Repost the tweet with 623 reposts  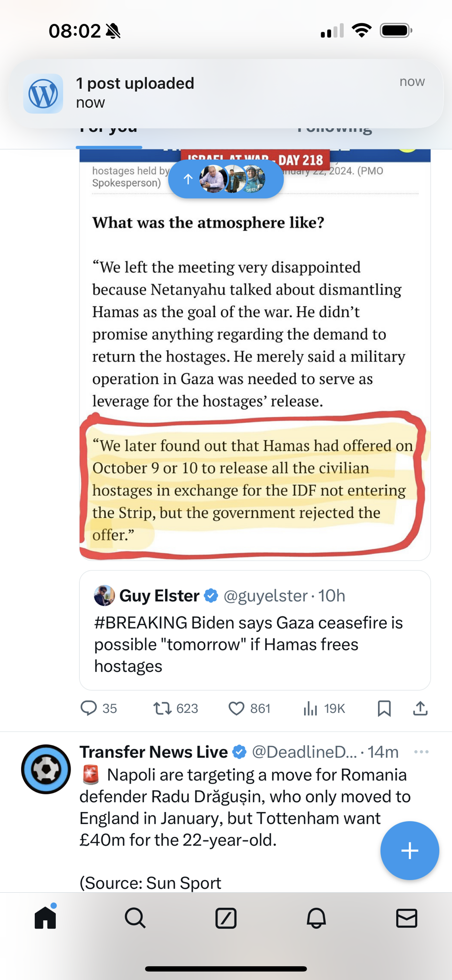[x=162, y=709]
